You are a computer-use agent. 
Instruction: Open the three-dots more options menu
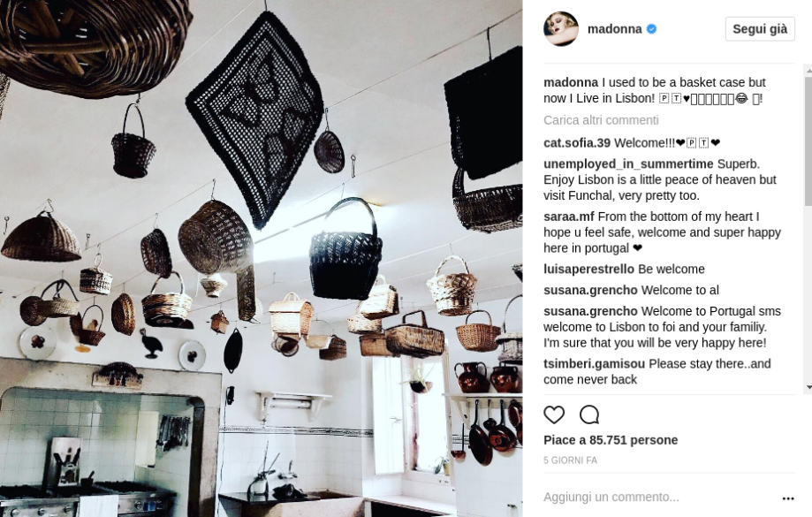point(787,498)
